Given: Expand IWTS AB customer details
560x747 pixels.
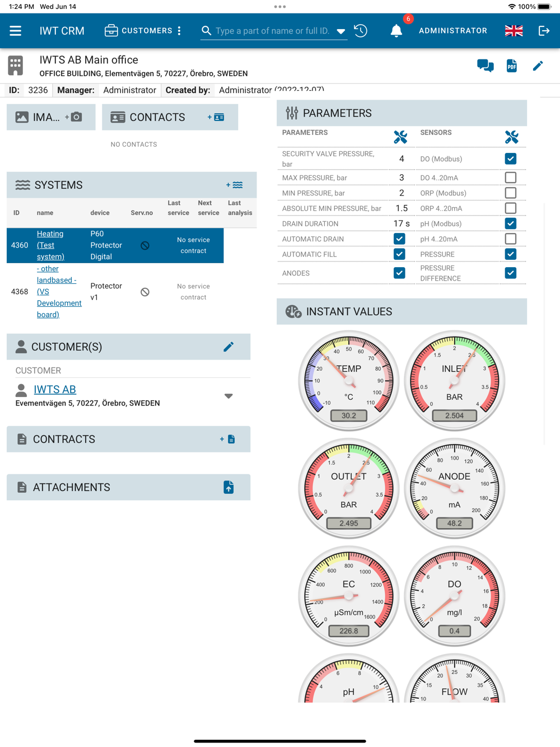Looking at the screenshot, I should pyautogui.click(x=228, y=396).
